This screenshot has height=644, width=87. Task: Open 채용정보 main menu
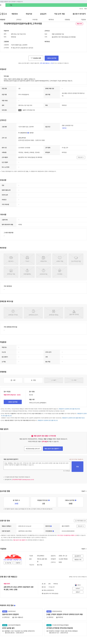point(15,14)
